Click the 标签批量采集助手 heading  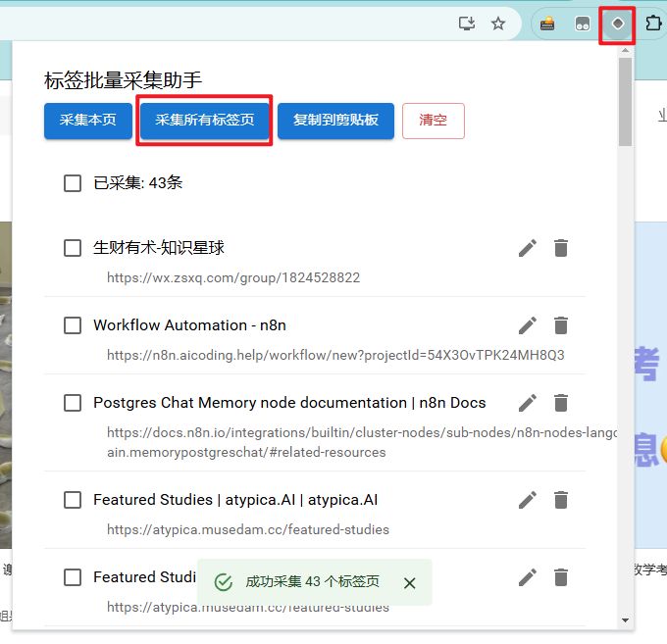pyautogui.click(x=123, y=80)
